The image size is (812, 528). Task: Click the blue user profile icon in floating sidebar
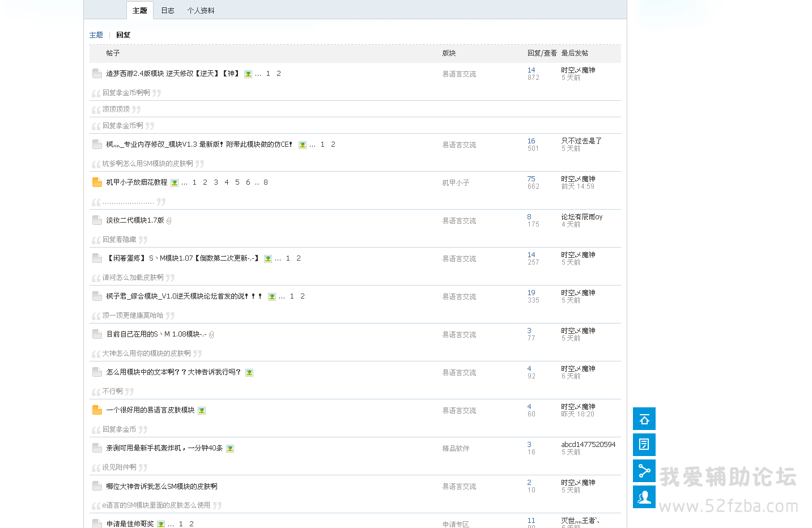(644, 497)
